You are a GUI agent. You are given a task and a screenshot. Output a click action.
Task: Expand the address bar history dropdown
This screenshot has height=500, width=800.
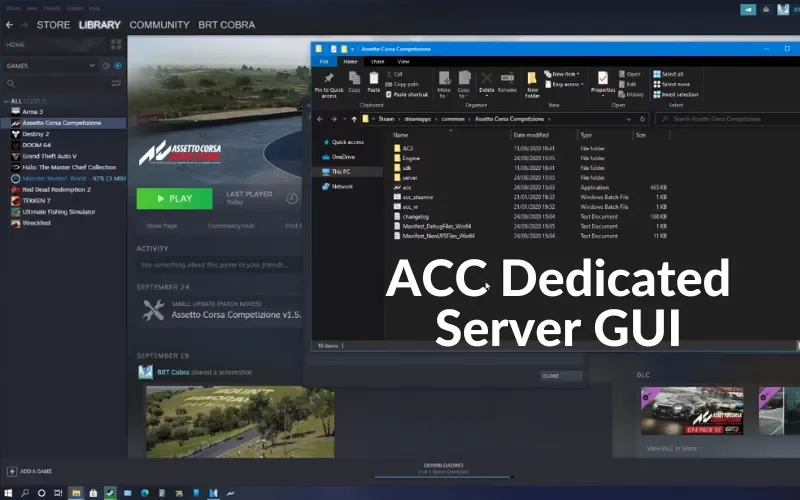point(629,119)
